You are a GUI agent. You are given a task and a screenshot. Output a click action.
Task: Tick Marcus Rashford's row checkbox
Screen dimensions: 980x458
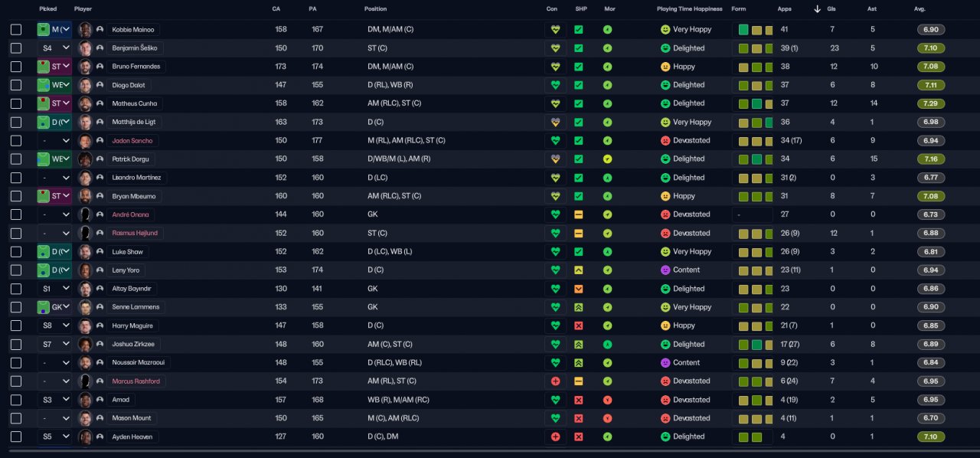pyautogui.click(x=16, y=381)
